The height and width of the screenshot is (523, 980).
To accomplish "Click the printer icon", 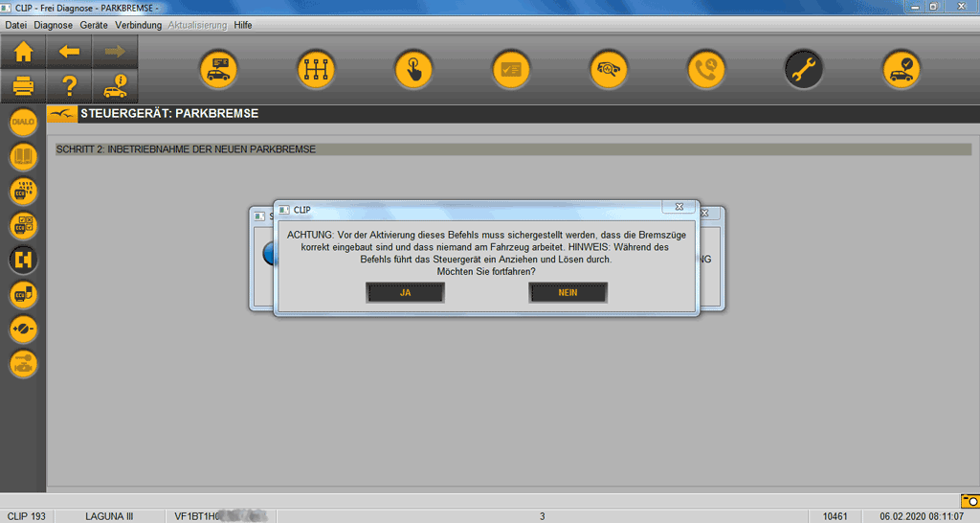I will click(x=23, y=86).
